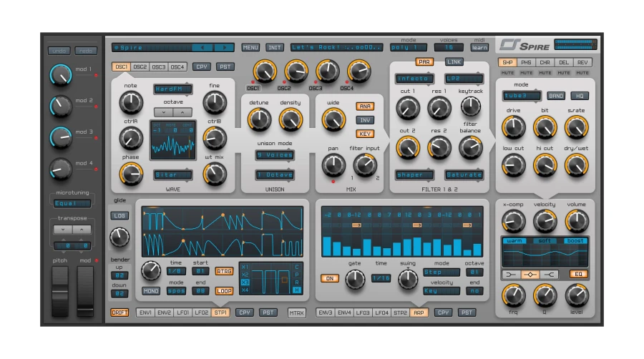
Task: Click the transpose down arrow
Action: coord(63,230)
